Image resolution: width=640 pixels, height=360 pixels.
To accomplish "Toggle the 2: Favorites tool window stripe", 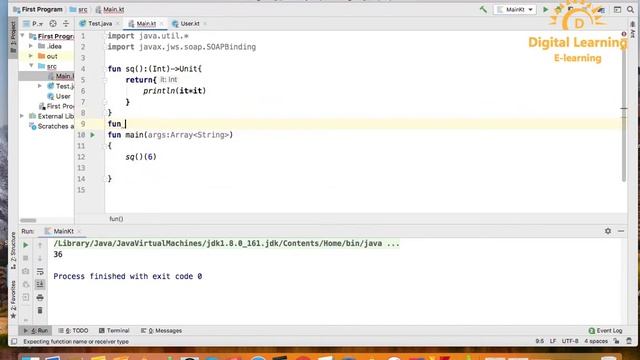I will (x=13, y=299).
